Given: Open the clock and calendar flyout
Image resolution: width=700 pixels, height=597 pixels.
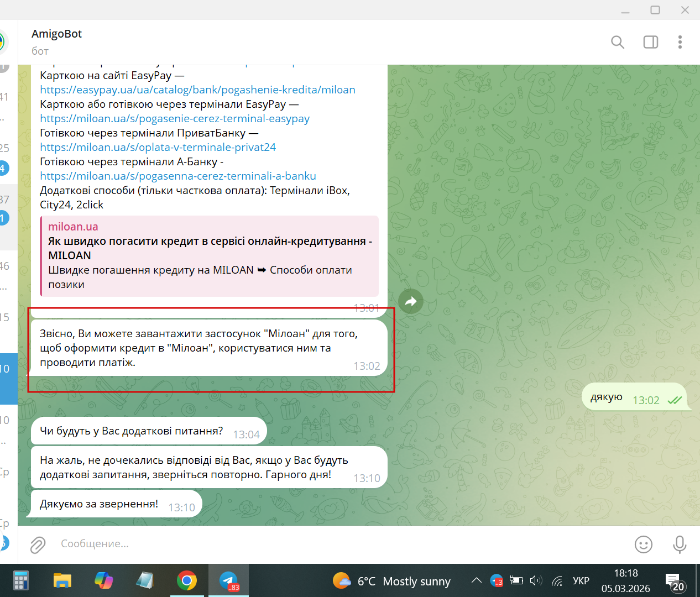Looking at the screenshot, I should point(626,581).
